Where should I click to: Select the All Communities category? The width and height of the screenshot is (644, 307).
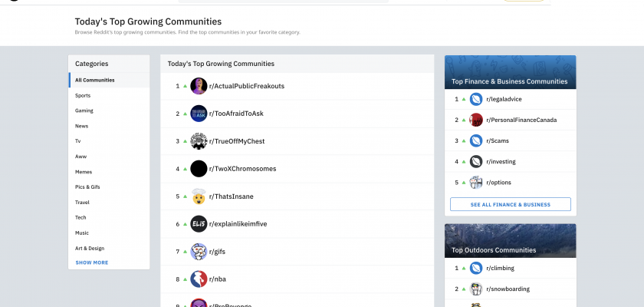95,81
